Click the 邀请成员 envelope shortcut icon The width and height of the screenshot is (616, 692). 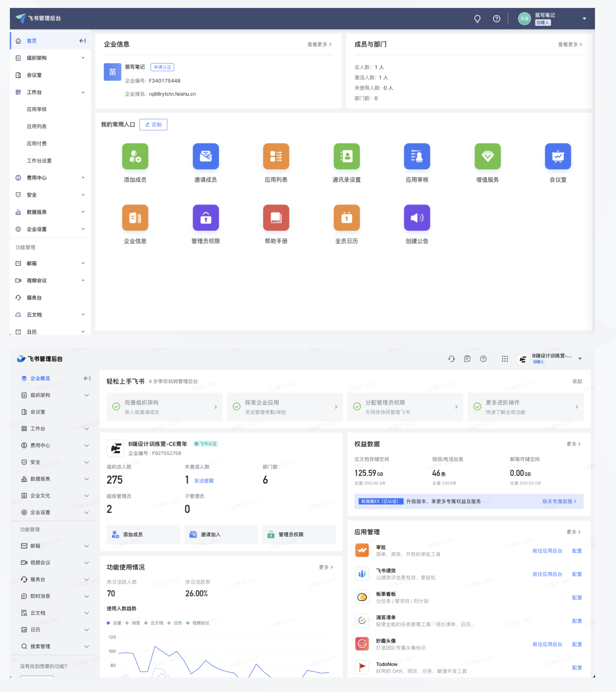click(205, 156)
